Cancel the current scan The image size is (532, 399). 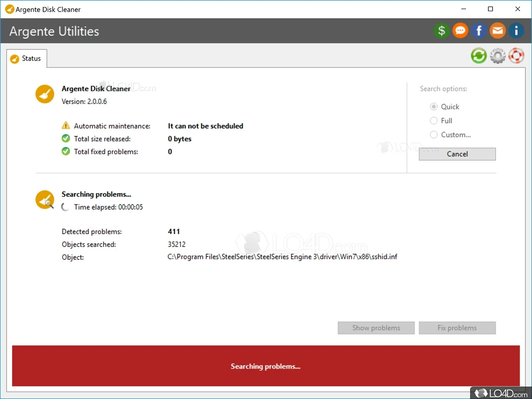pyautogui.click(x=457, y=154)
